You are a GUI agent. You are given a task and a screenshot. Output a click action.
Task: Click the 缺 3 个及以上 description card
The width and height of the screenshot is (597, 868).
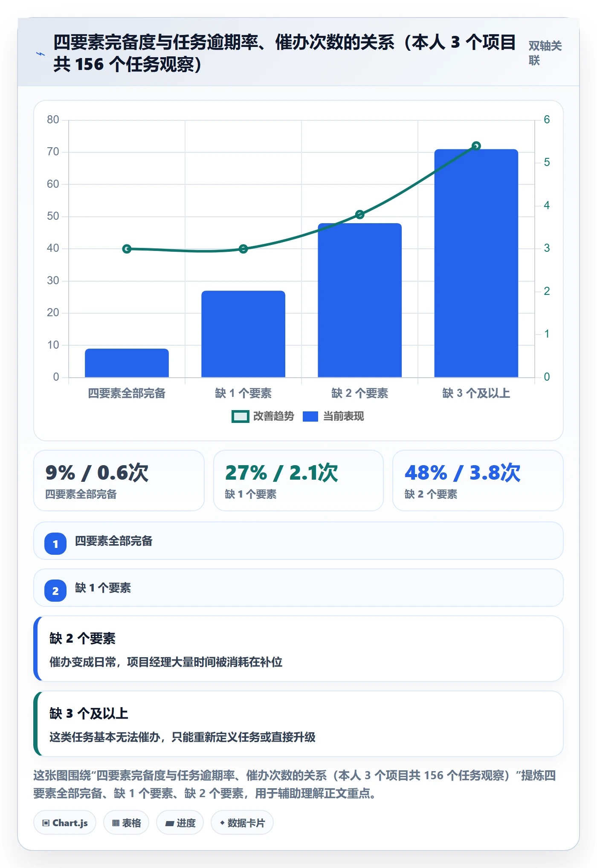click(x=298, y=724)
